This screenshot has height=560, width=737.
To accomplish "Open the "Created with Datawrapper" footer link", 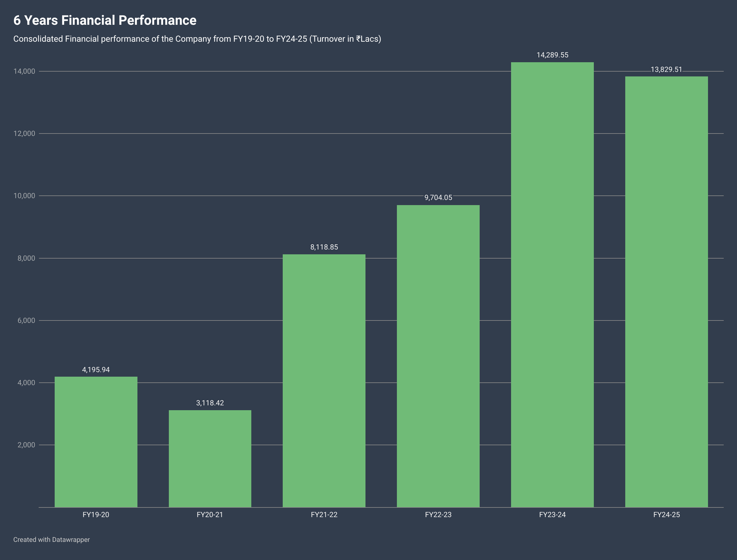I will [51, 540].
